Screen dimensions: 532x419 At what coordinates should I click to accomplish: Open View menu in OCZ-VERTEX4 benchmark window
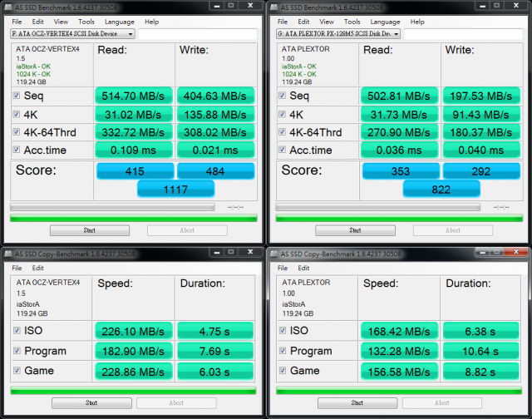[x=61, y=22]
